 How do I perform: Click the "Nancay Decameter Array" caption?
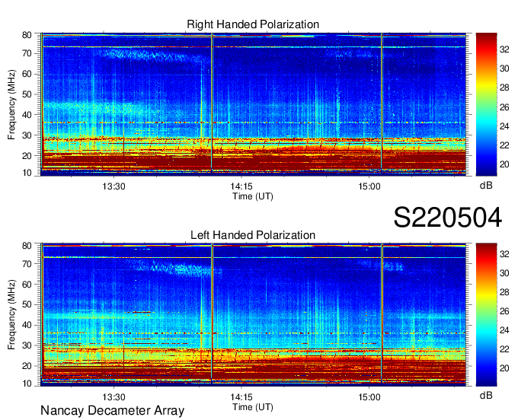112,411
